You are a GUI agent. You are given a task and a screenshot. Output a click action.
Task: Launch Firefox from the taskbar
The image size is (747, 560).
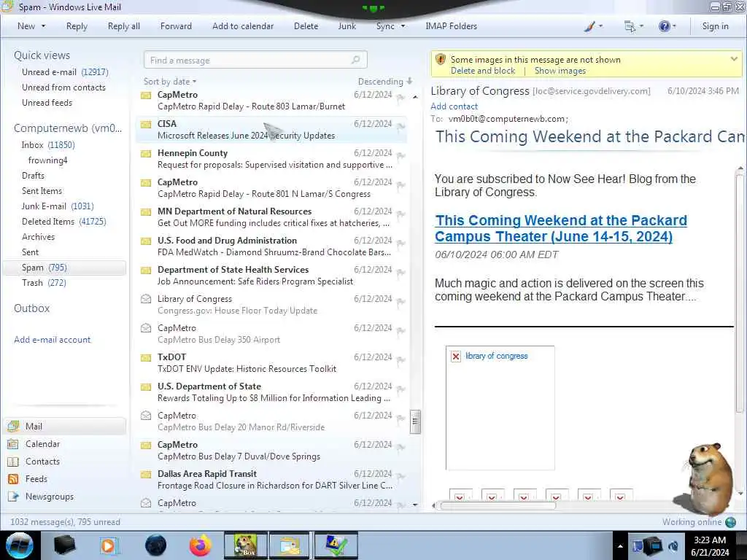click(x=200, y=545)
